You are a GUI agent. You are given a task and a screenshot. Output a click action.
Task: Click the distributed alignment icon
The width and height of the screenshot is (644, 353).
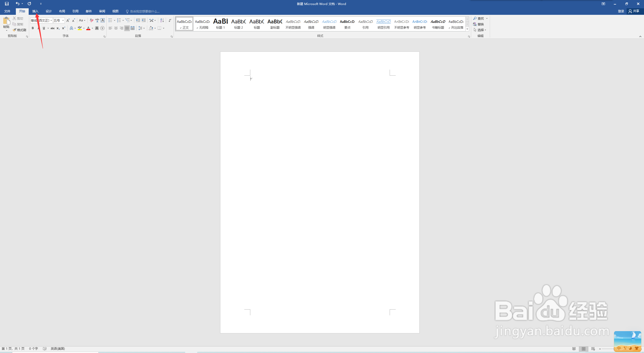pyautogui.click(x=133, y=28)
